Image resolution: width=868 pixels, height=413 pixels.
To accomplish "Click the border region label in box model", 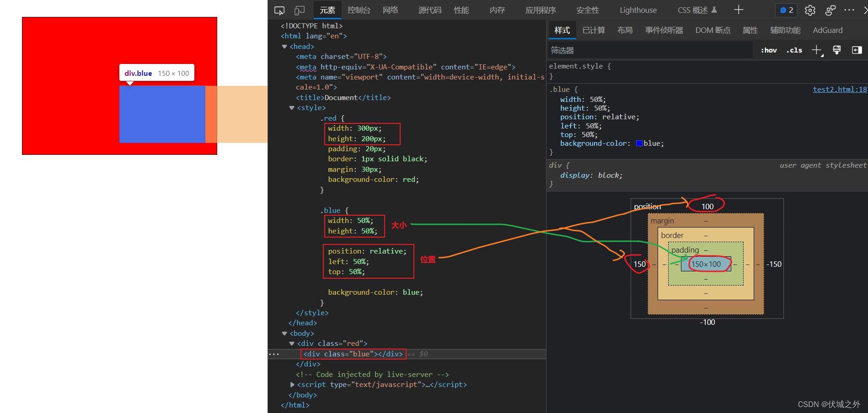I will (672, 236).
